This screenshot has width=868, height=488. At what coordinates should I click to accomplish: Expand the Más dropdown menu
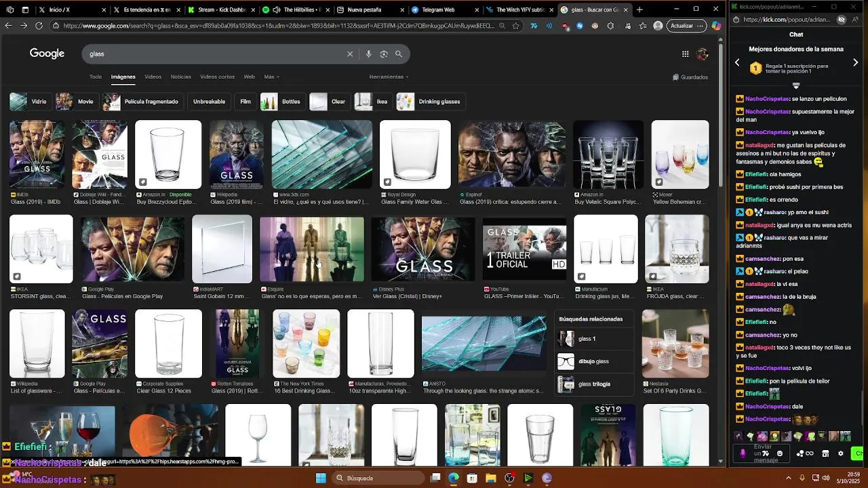click(x=271, y=77)
